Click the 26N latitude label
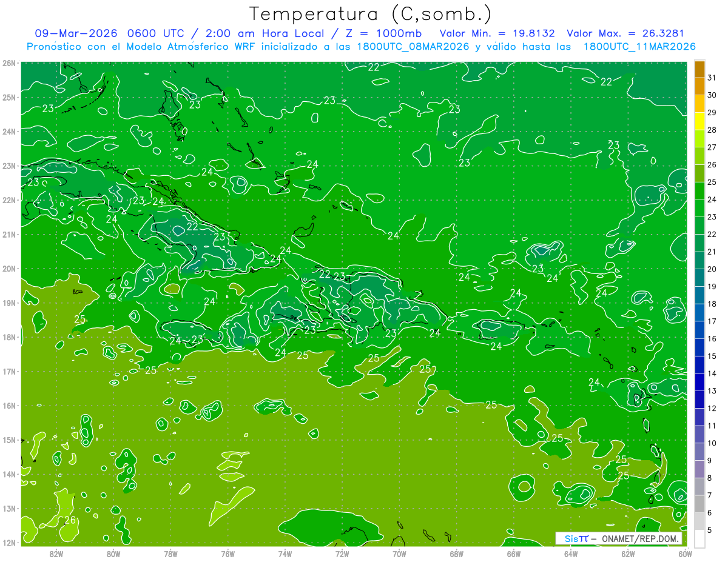728x562 pixels. click(x=9, y=63)
